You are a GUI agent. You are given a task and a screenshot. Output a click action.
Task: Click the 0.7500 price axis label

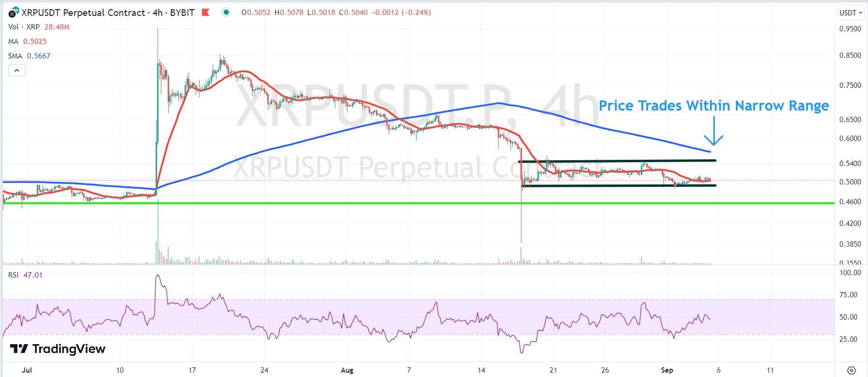pyautogui.click(x=850, y=85)
